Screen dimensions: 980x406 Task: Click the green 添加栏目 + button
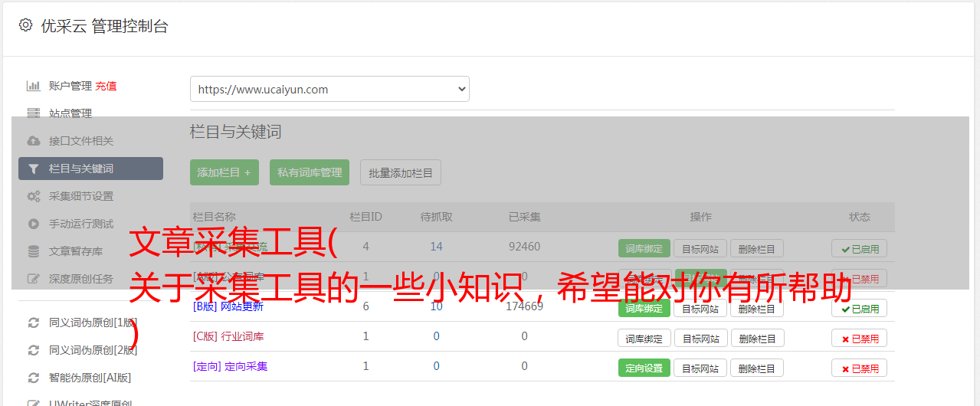pyautogui.click(x=225, y=172)
